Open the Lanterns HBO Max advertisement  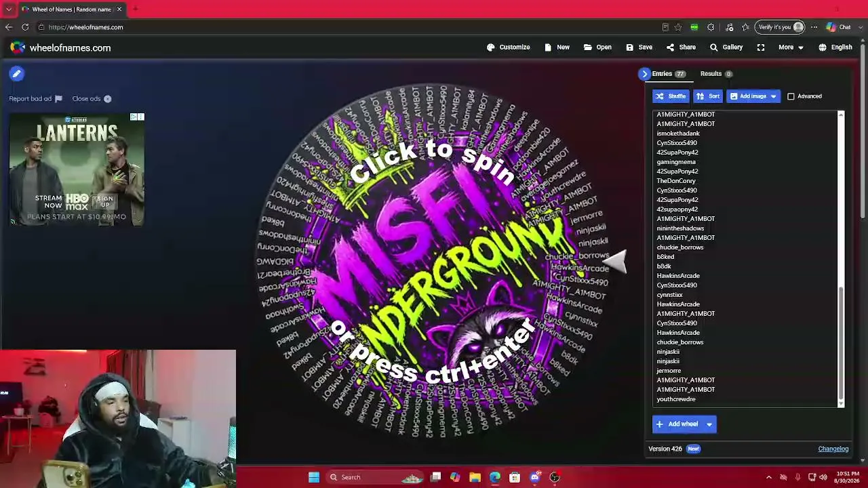tap(77, 169)
